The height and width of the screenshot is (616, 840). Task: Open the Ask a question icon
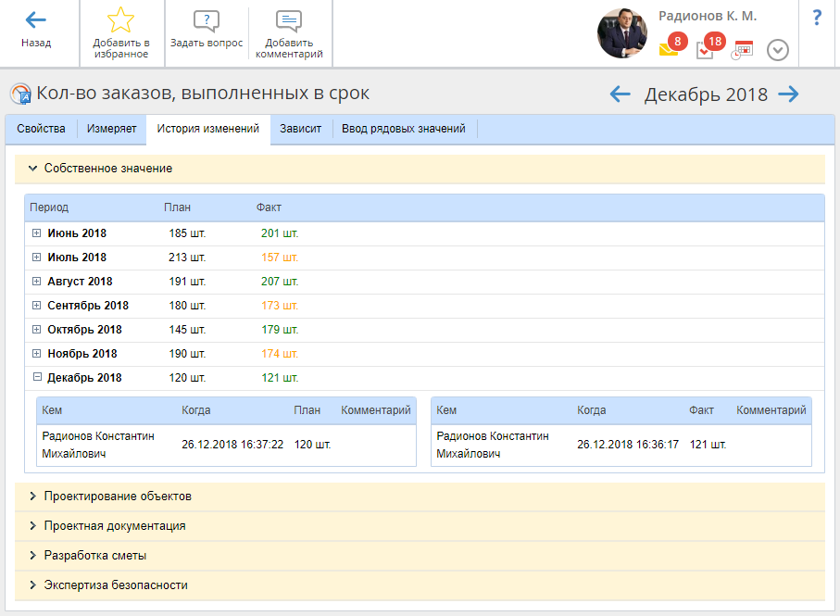pyautogui.click(x=207, y=22)
